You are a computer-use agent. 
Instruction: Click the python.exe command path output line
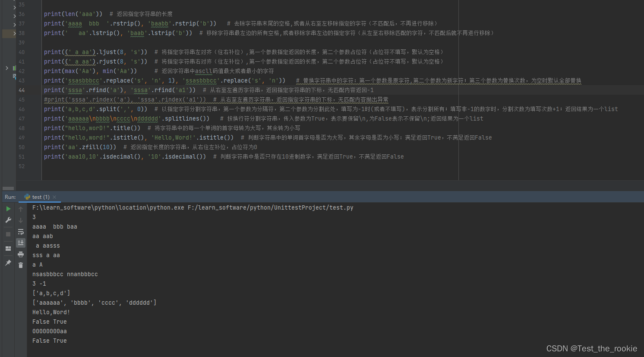click(x=193, y=208)
